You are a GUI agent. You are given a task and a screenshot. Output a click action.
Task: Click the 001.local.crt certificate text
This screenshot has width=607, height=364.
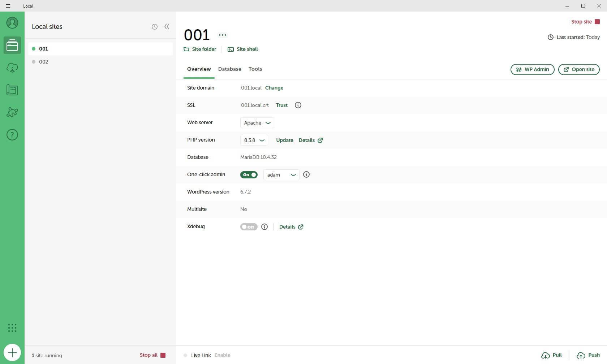(255, 105)
